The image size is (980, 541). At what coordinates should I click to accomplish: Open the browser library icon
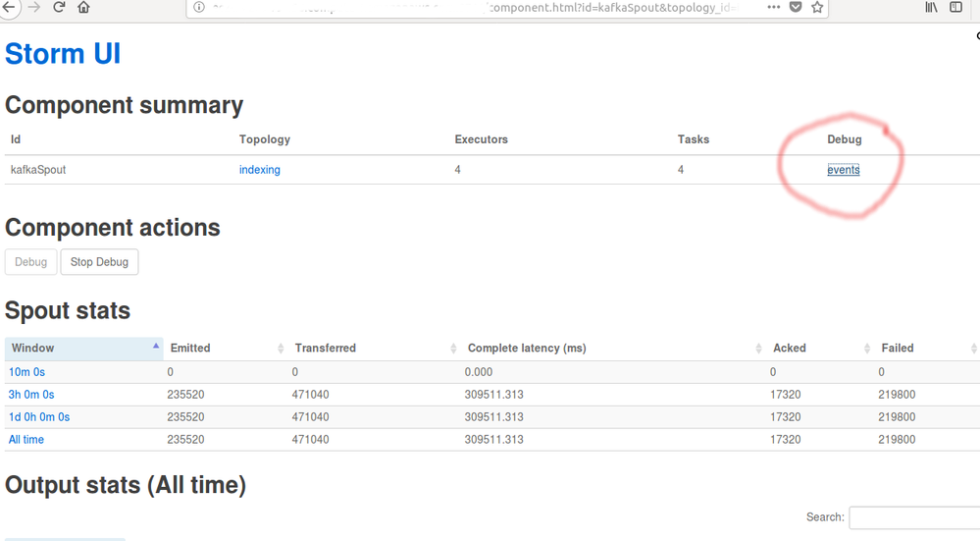pos(931,8)
